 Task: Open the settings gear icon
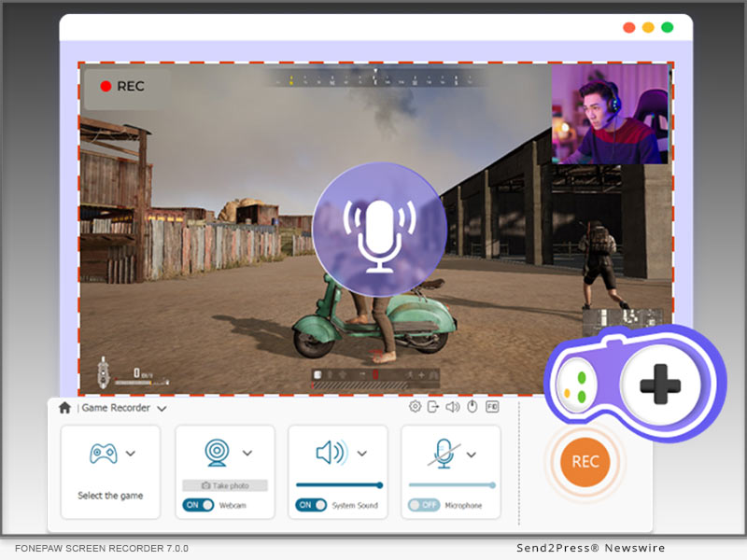coord(416,407)
